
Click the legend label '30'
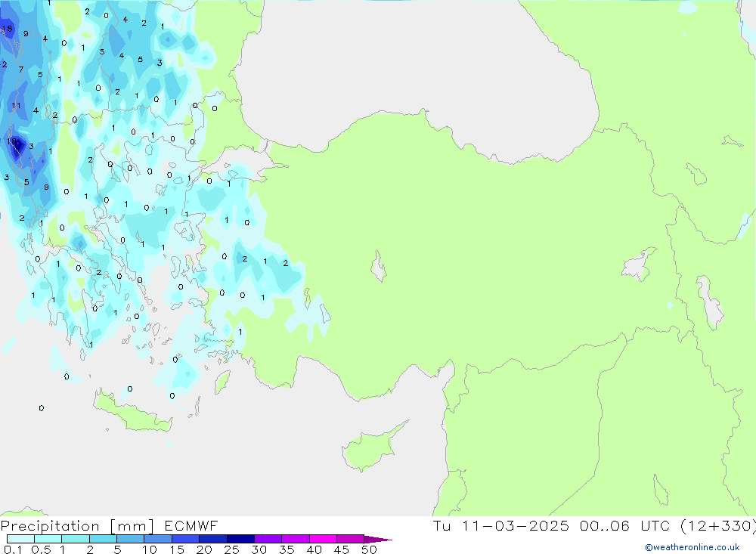[259, 549]
